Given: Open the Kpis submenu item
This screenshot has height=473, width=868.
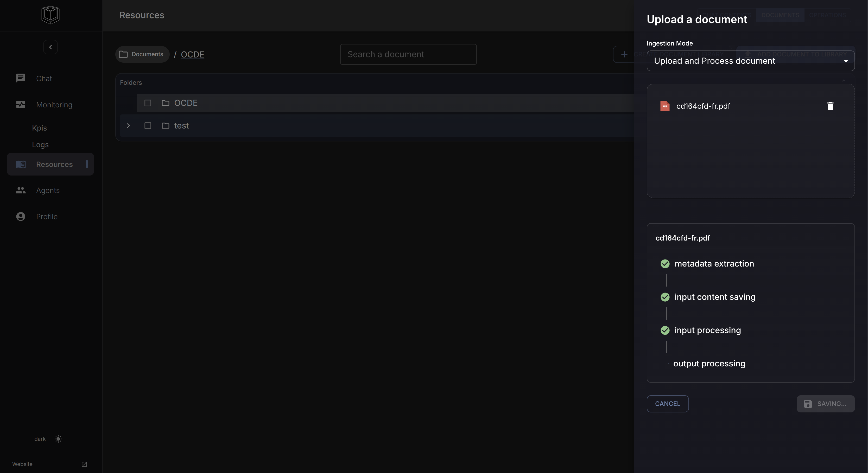Looking at the screenshot, I should (x=39, y=128).
